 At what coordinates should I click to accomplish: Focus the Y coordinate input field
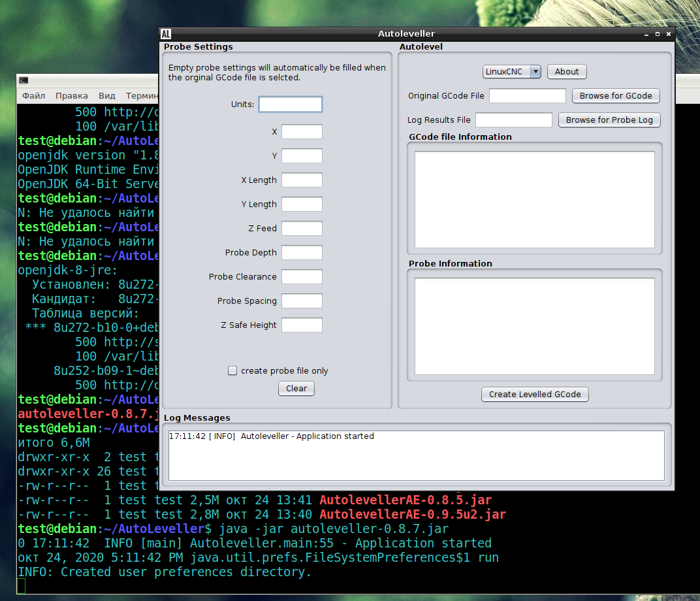coord(302,156)
